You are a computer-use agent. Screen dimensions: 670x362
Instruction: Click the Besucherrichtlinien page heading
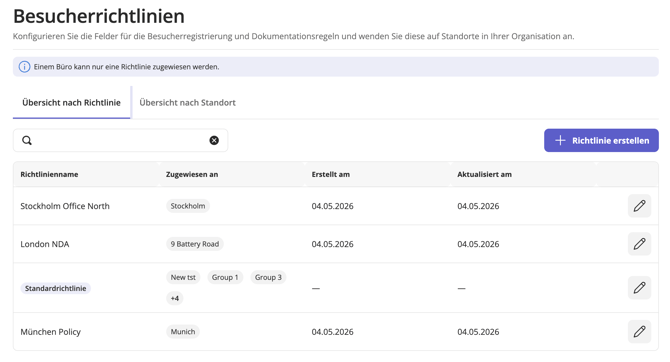pos(99,16)
